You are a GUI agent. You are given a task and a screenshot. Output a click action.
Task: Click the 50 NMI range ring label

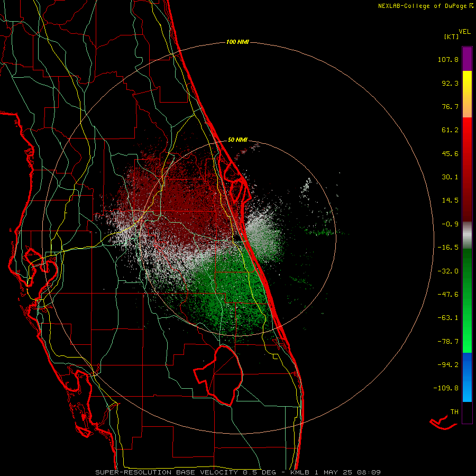point(237,140)
